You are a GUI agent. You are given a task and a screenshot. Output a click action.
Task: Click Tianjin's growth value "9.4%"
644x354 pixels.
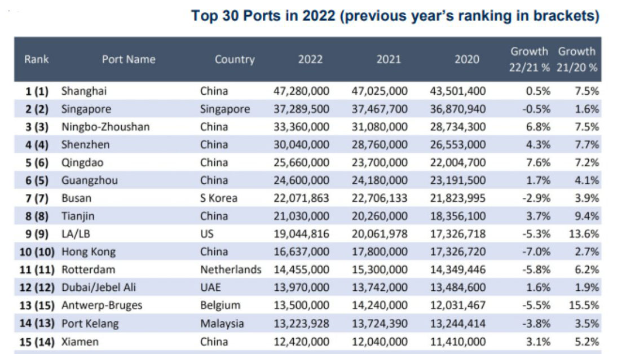(x=586, y=216)
